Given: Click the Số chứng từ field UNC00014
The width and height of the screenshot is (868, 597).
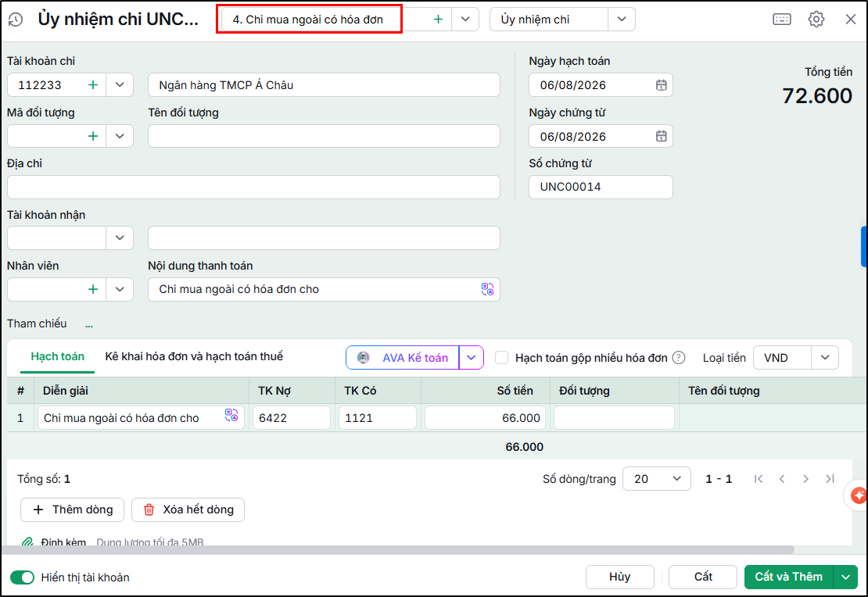Looking at the screenshot, I should 601,187.
